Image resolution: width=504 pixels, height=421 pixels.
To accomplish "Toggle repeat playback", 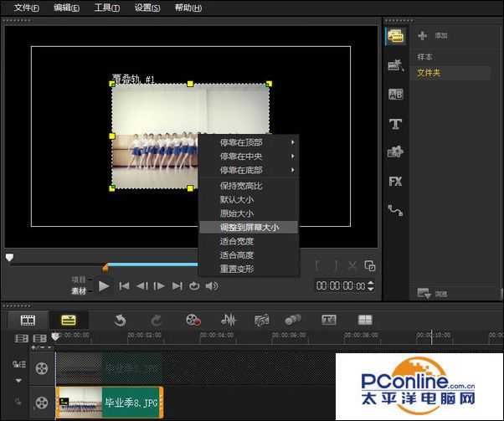I will click(194, 285).
